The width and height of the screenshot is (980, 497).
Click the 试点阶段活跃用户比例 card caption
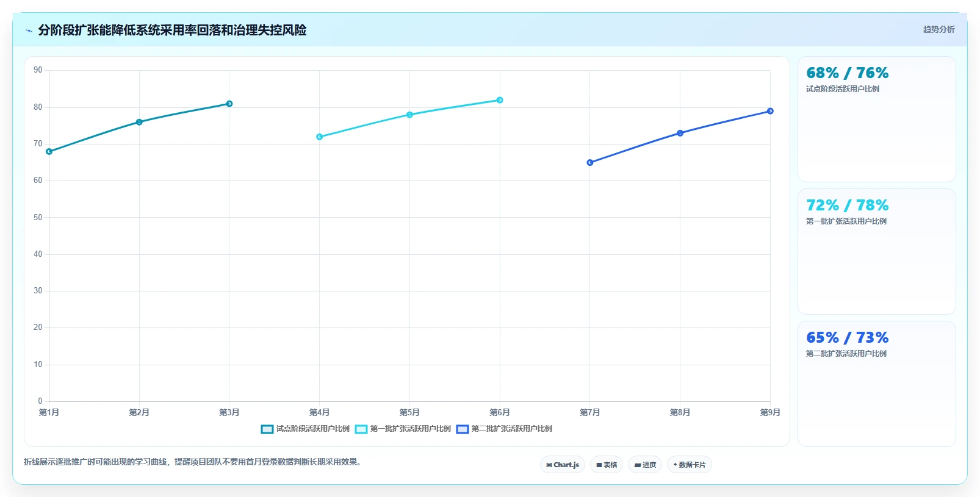(x=842, y=89)
